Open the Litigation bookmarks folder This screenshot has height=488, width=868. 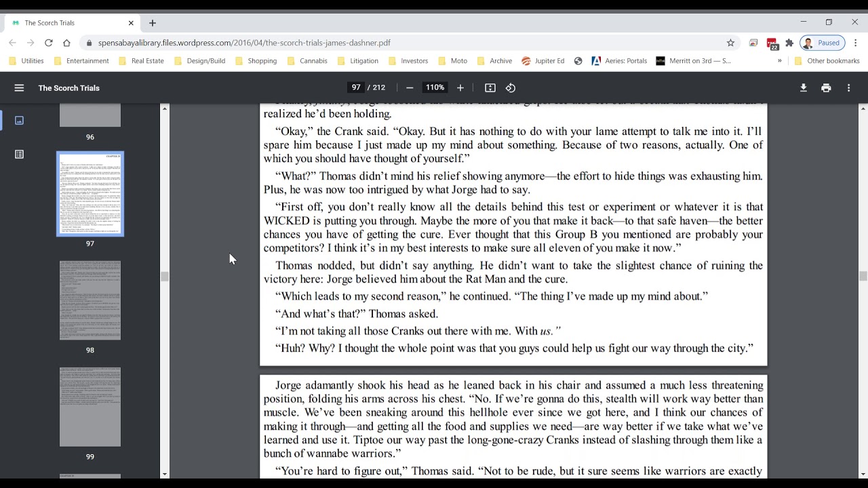coord(358,61)
